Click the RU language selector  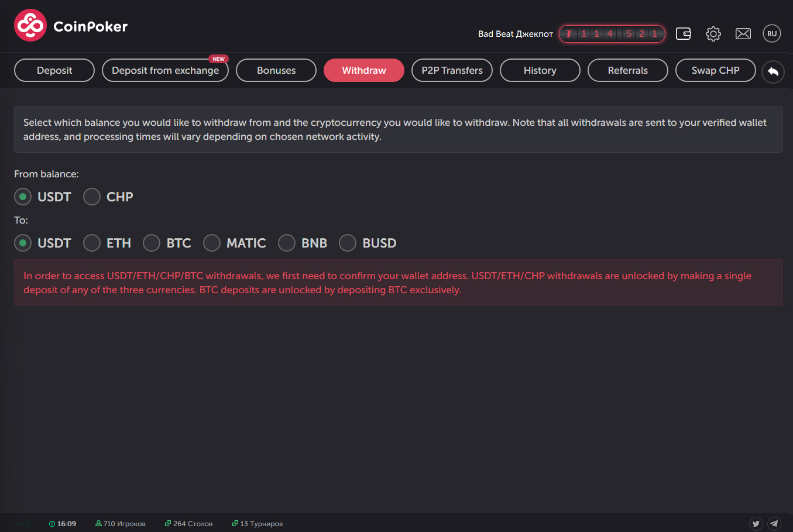(x=772, y=34)
